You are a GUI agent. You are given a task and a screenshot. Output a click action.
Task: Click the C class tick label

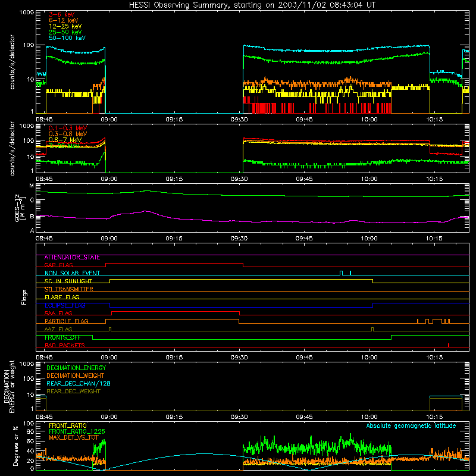pyautogui.click(x=32, y=200)
